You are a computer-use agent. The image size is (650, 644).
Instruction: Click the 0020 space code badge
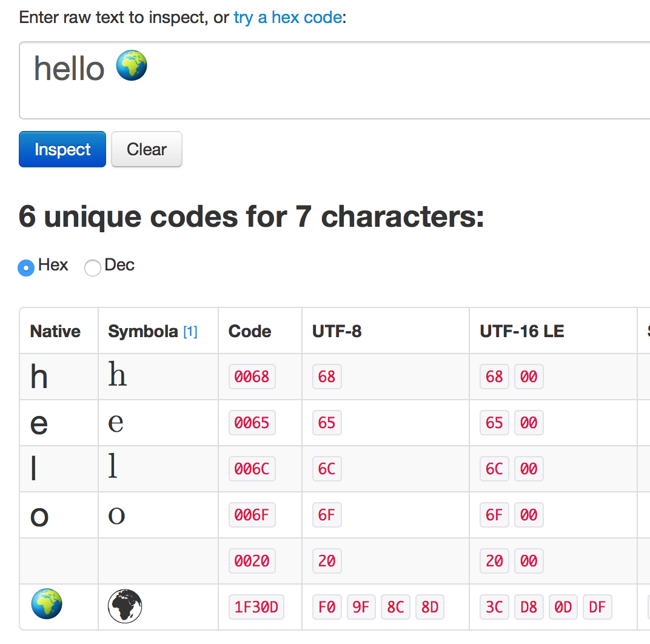(x=252, y=561)
